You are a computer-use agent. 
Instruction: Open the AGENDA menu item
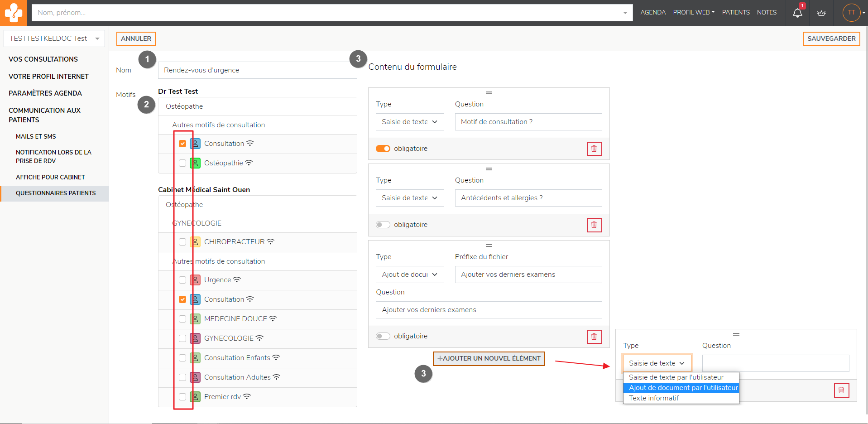click(x=652, y=12)
